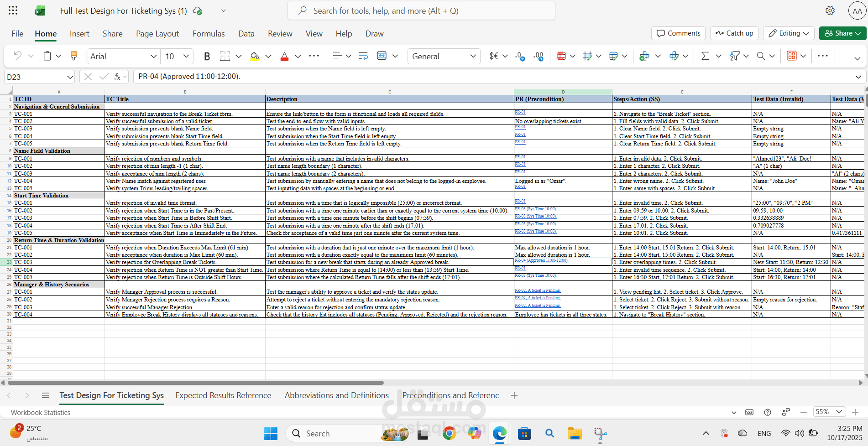Viewport: 868px width, 446px height.
Task: Click the Undo icon
Action: pos(17,56)
